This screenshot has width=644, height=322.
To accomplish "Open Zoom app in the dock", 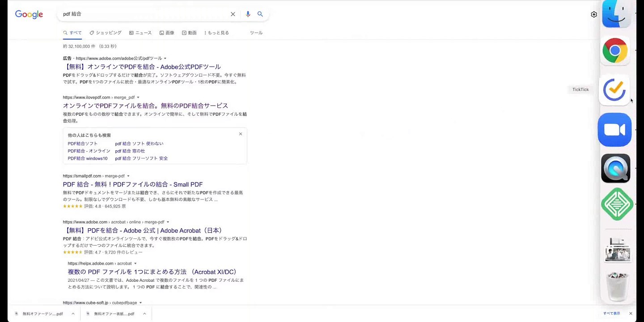I will click(614, 130).
